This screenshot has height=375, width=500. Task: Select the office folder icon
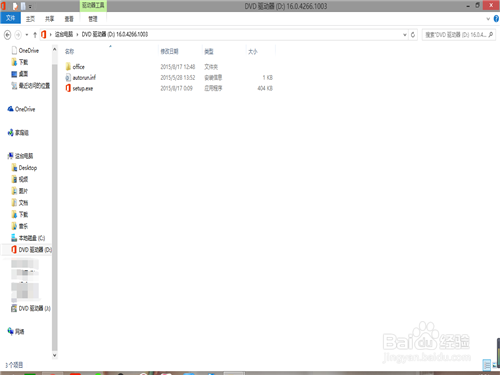coord(68,66)
